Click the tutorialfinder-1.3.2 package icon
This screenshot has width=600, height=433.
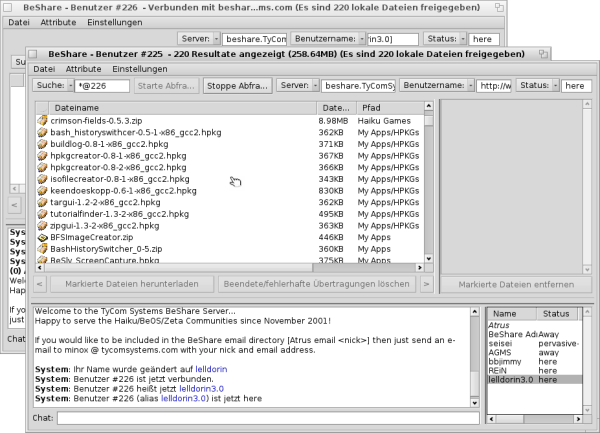tap(42, 214)
